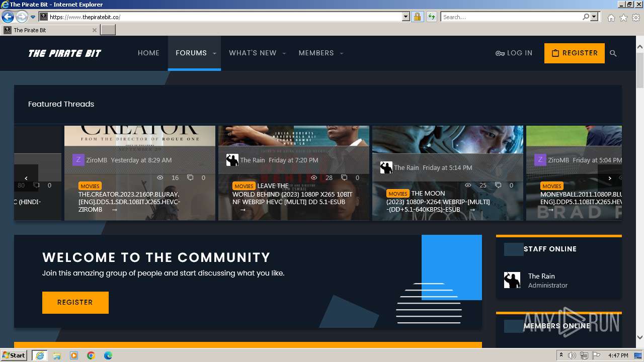The height and width of the screenshot is (362, 644).
Task: Click the views eye icon showing 25
Action: point(468,185)
